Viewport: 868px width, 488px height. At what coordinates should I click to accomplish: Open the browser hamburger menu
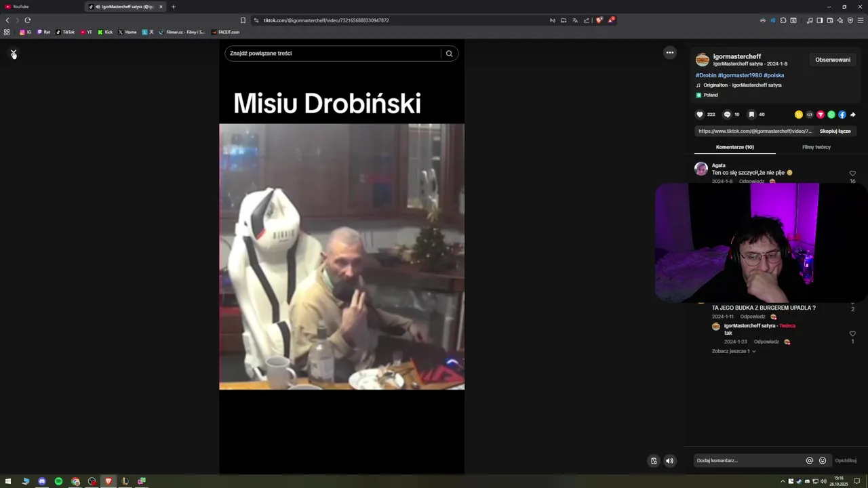(861, 20)
